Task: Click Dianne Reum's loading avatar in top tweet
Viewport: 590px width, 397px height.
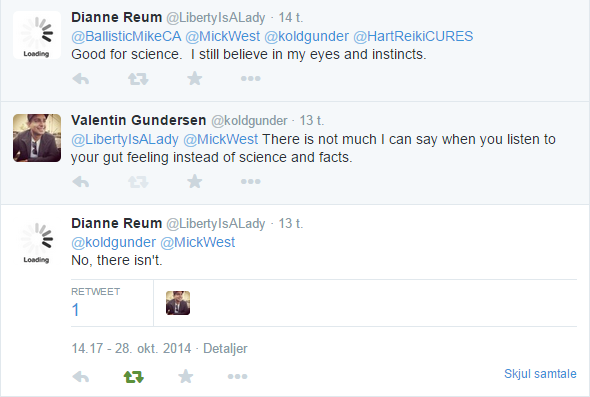Action: 37,35
